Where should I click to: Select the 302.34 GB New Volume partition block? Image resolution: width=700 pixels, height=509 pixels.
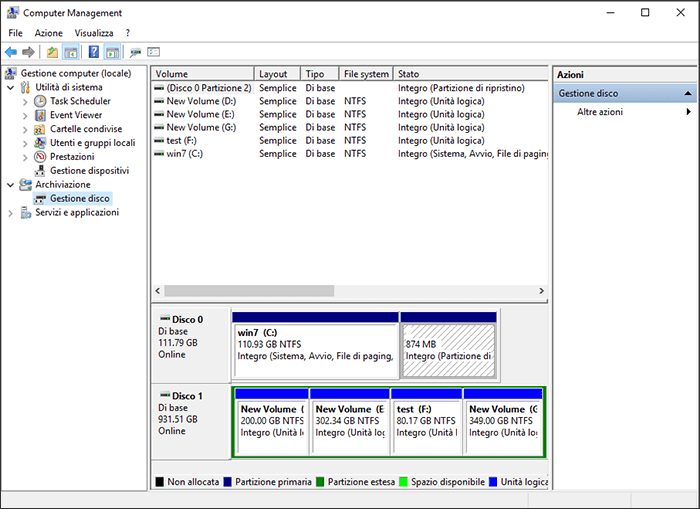tap(350, 422)
